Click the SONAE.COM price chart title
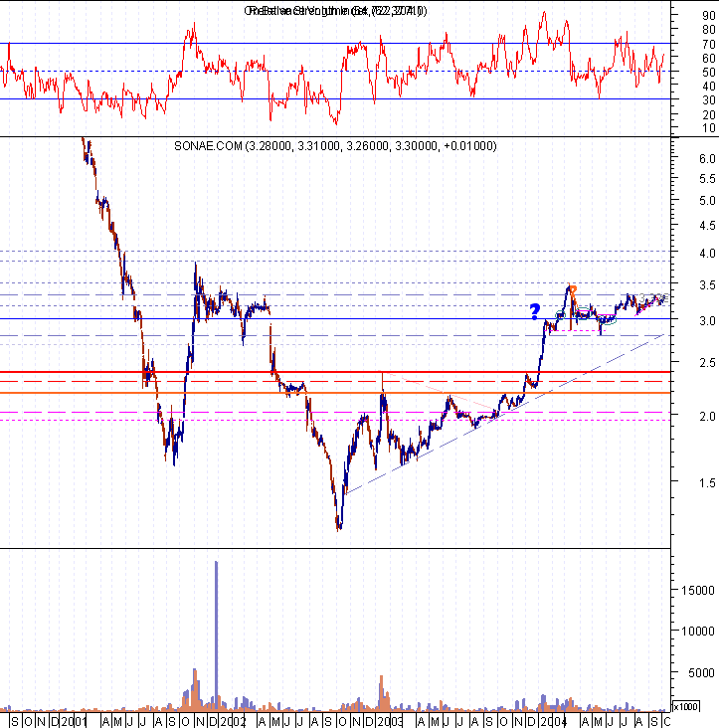The height and width of the screenshot is (728, 719). 335,146
